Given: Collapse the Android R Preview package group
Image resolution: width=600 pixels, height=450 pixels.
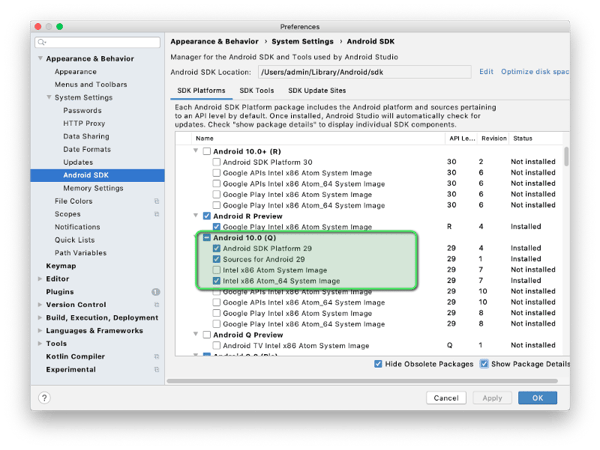Looking at the screenshot, I should (x=196, y=216).
